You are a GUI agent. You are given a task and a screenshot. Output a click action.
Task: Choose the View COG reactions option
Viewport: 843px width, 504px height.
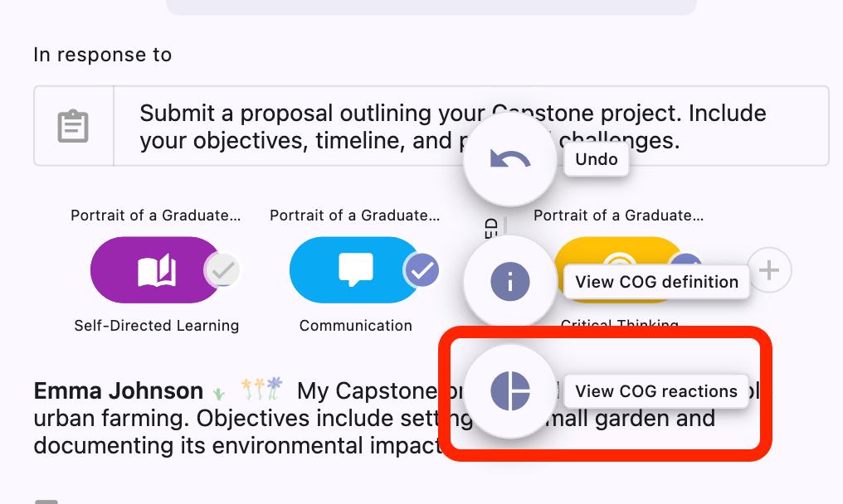(655, 390)
